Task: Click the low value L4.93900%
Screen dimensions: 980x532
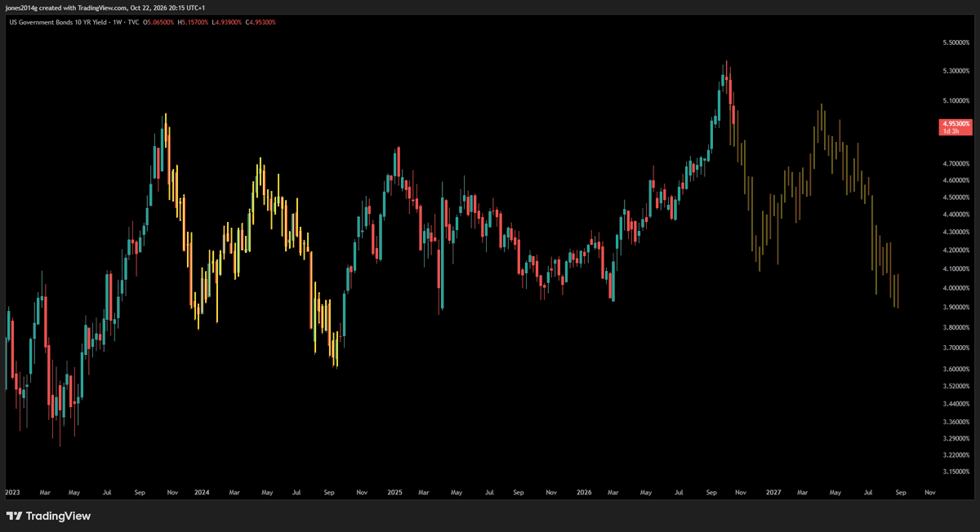Action: coord(226,22)
